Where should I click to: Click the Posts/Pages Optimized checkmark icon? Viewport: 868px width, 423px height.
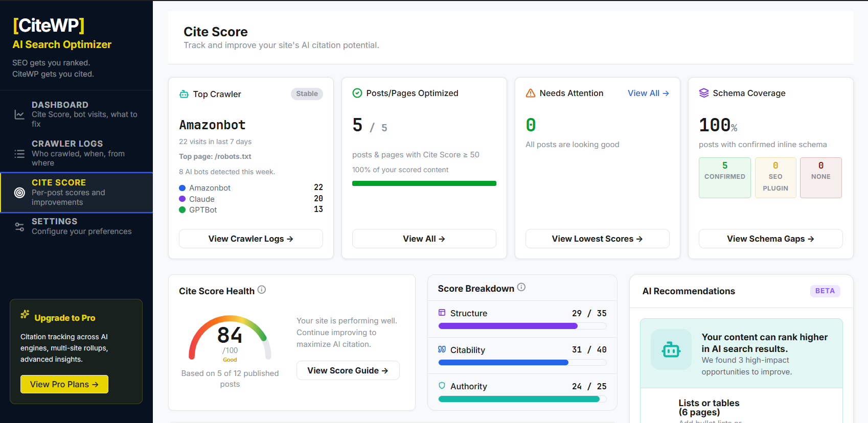357,93
